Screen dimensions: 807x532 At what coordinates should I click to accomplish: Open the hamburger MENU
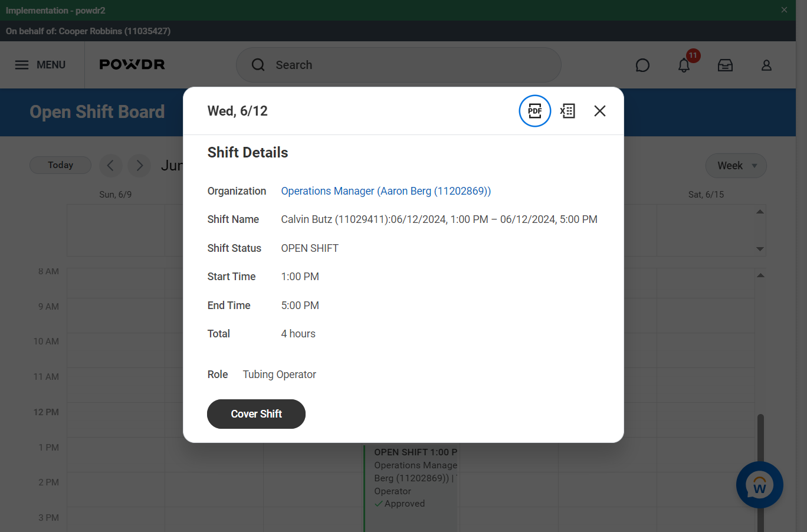[x=40, y=65]
